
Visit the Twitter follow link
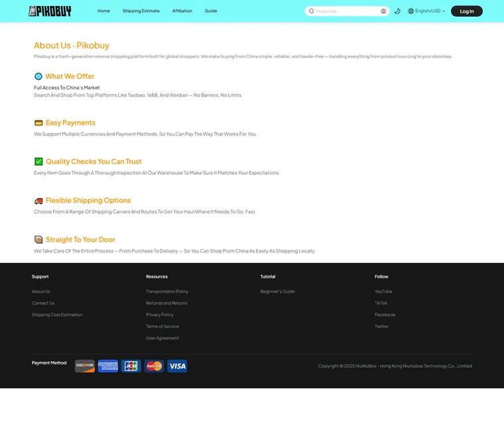pos(381,327)
